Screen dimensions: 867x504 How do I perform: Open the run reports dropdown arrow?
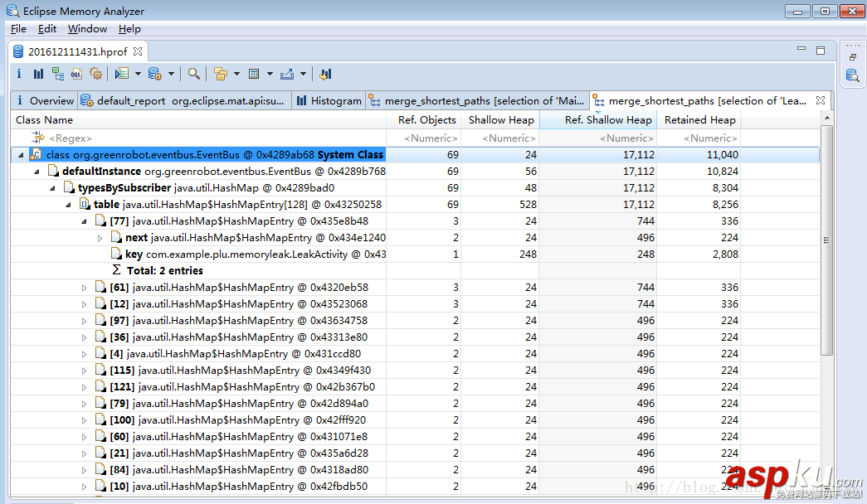138,74
